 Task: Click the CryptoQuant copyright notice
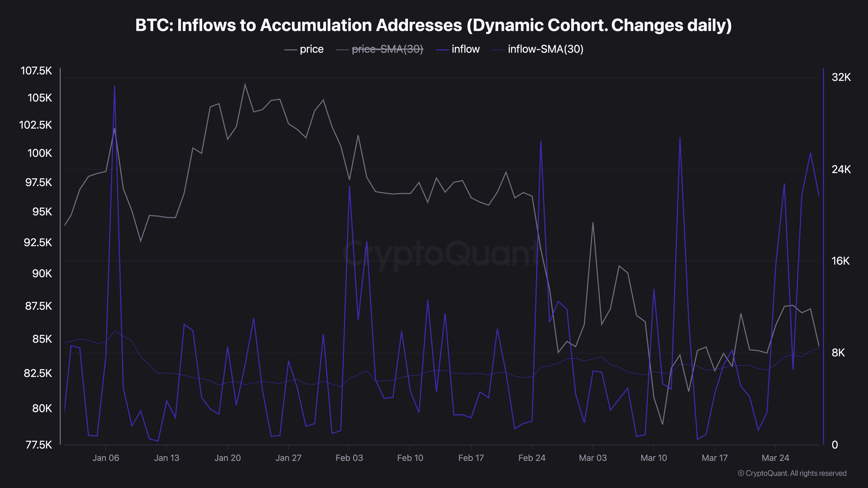[x=792, y=473]
